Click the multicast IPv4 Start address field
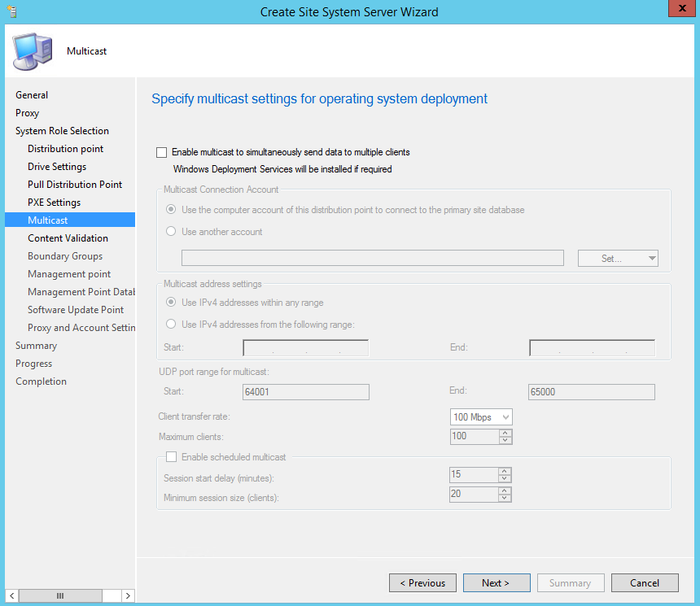This screenshot has height=606, width=700. pos(306,347)
